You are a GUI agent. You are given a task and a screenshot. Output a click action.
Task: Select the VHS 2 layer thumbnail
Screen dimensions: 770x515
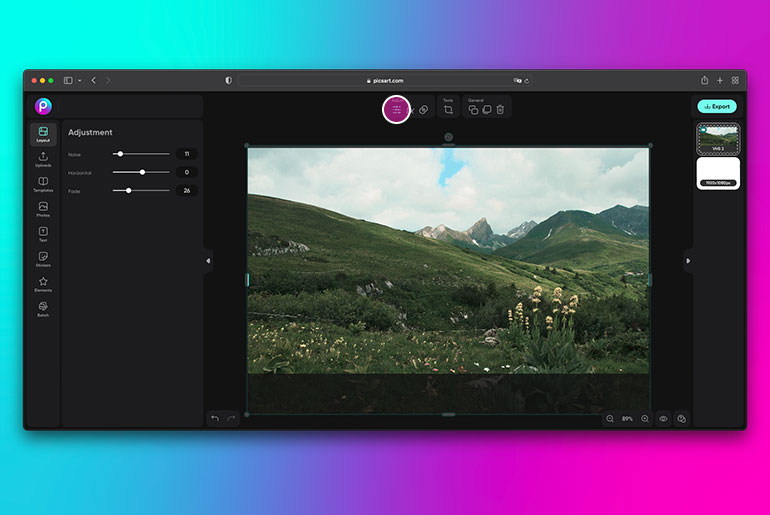click(x=718, y=139)
